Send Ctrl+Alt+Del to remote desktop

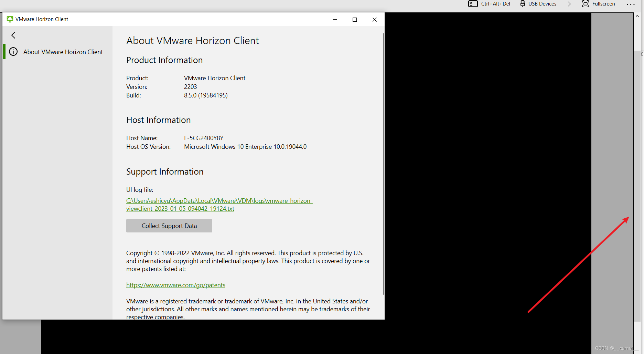click(x=489, y=4)
